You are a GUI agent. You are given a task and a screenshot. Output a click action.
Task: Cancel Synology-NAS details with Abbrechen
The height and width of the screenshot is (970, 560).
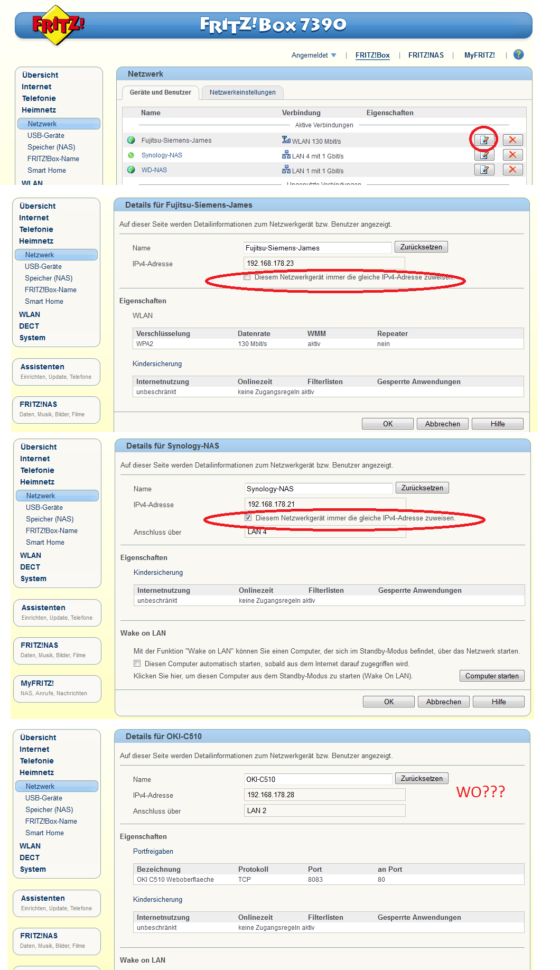pyautogui.click(x=444, y=702)
